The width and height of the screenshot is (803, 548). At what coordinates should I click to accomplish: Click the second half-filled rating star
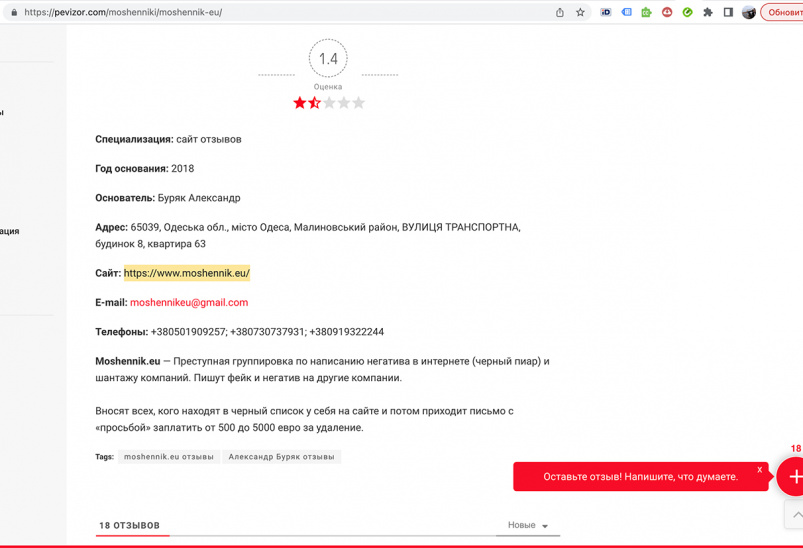pyautogui.click(x=314, y=103)
